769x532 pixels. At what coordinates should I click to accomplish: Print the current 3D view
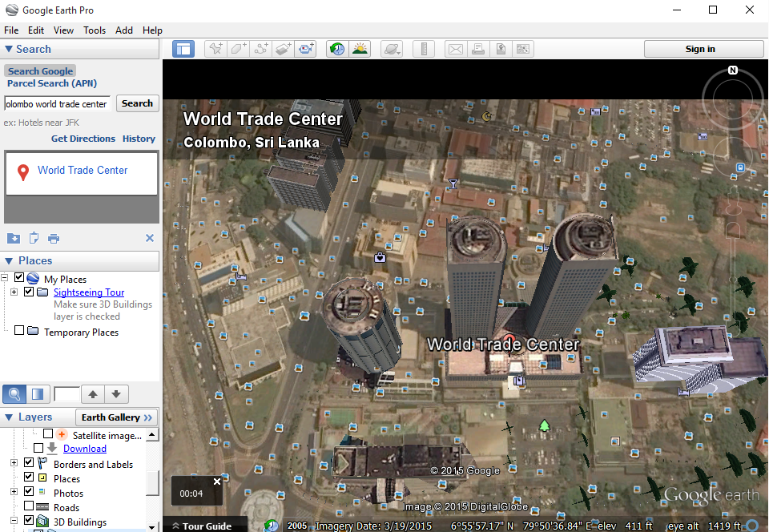pyautogui.click(x=478, y=49)
